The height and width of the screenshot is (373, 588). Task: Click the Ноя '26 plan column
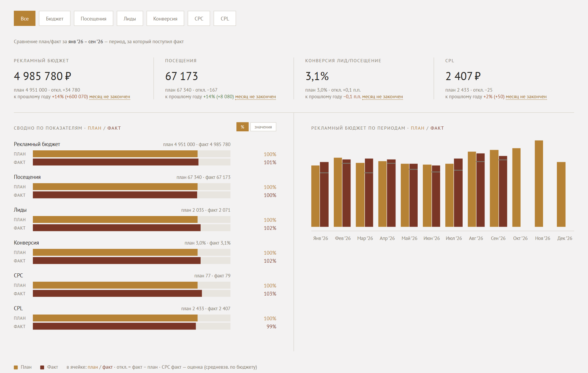(539, 184)
